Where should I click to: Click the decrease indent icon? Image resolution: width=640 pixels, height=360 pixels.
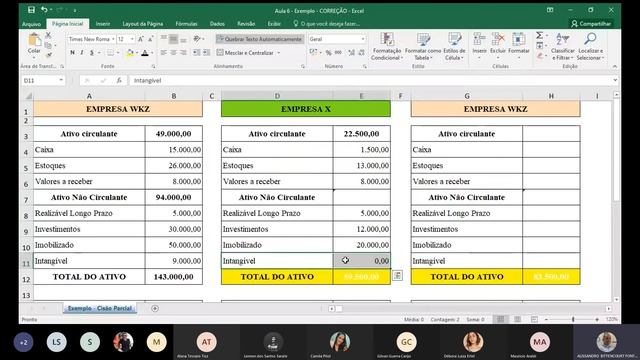click(x=196, y=53)
